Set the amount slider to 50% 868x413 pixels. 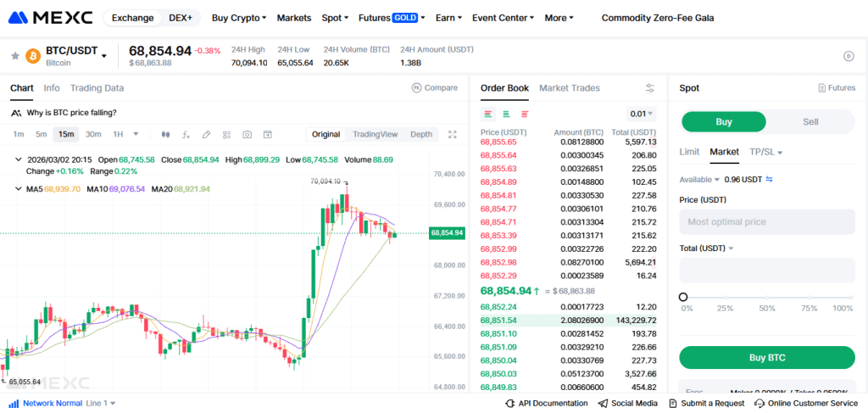click(x=766, y=298)
